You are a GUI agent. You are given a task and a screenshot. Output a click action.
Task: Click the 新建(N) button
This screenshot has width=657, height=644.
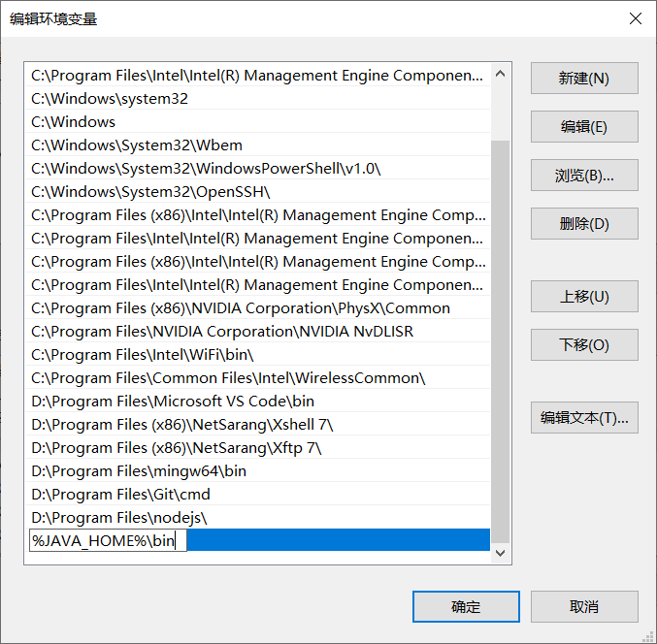[x=583, y=79]
